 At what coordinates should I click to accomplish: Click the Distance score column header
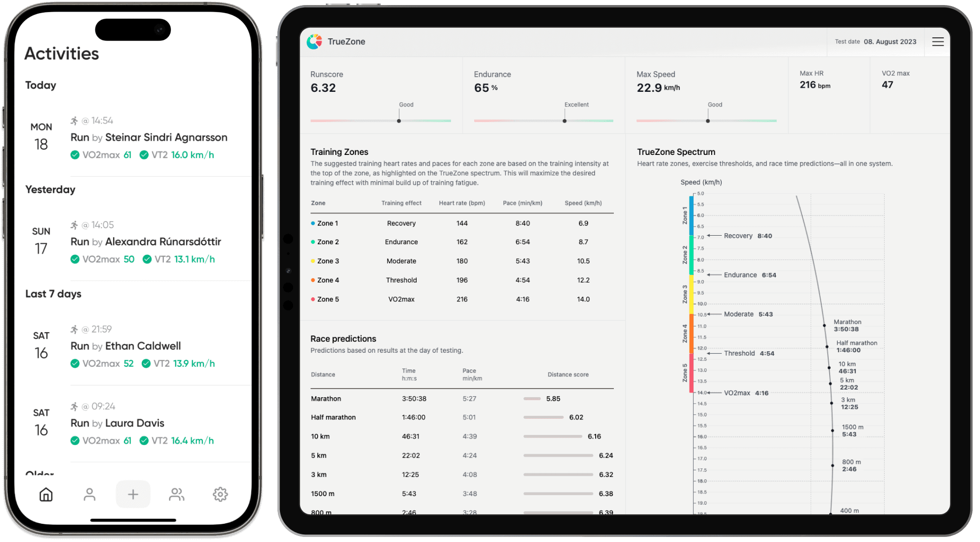tap(568, 375)
